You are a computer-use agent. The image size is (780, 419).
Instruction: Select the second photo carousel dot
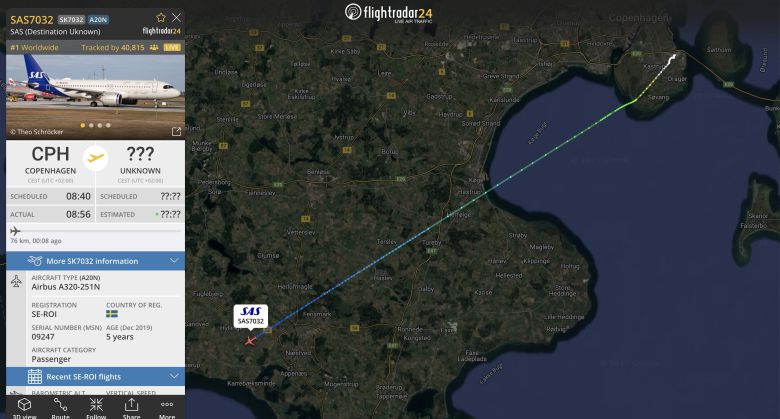(91, 125)
